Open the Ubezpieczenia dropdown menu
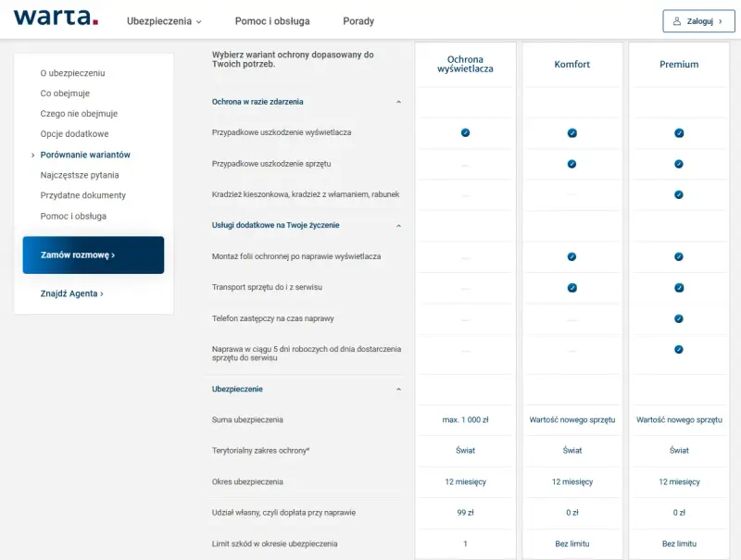This screenshot has height=560, width=741. click(164, 21)
